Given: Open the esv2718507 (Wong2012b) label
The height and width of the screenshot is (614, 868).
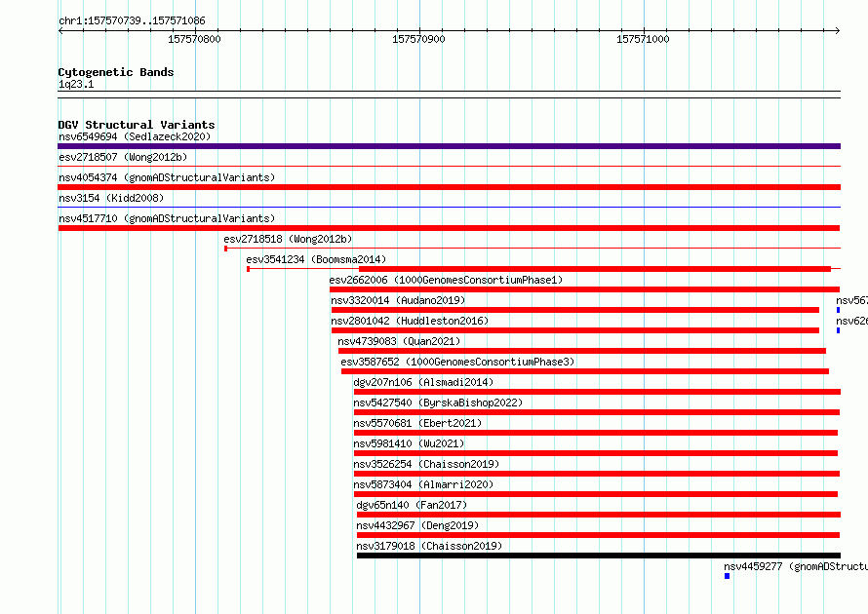Looking at the screenshot, I should tap(123, 157).
